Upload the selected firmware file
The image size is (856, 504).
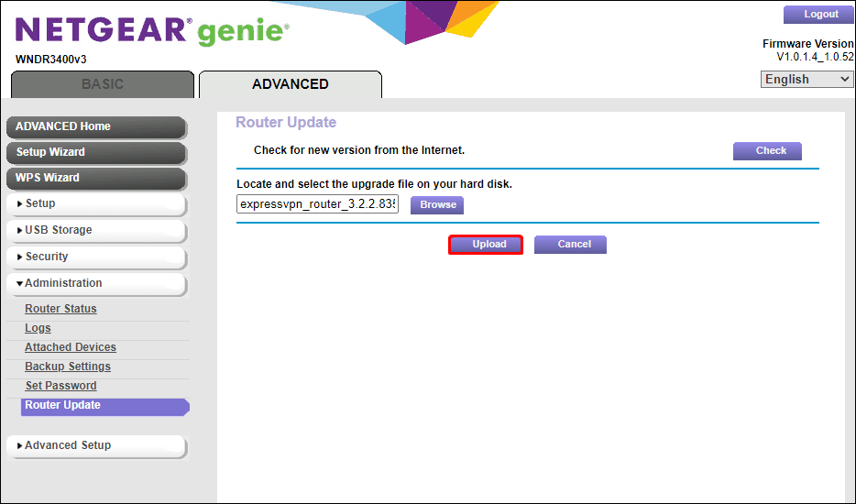tap(486, 245)
